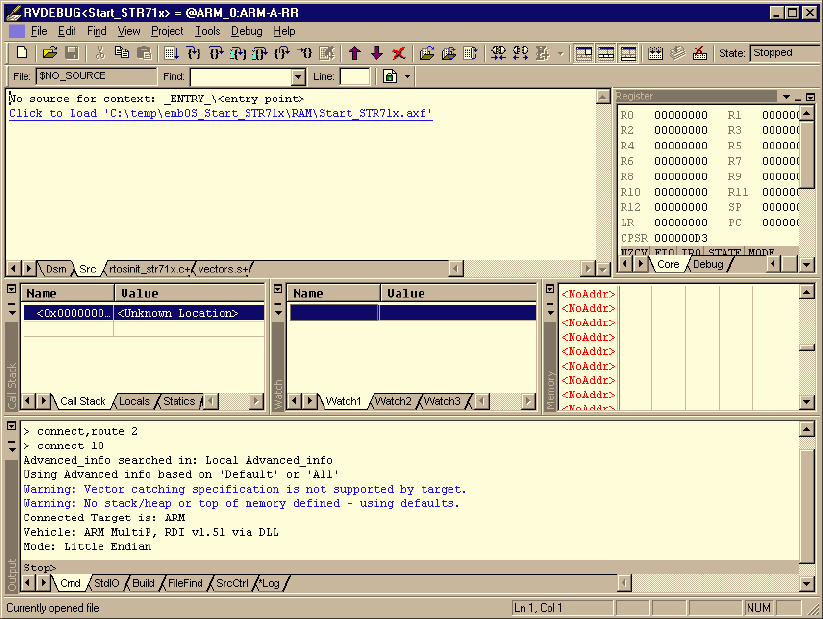Click the purple down arrow toolbar icon
The width and height of the screenshot is (823, 619).
click(x=376, y=53)
